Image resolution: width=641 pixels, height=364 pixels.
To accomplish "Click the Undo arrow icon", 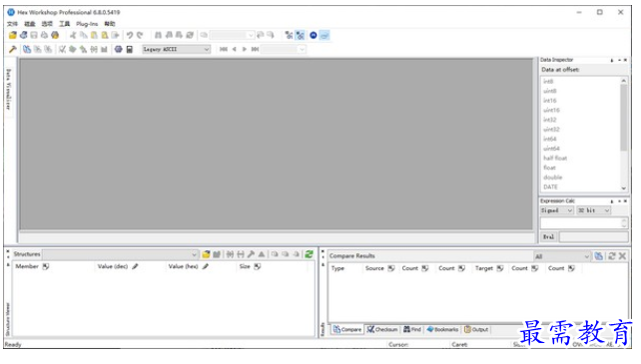I will coord(130,36).
